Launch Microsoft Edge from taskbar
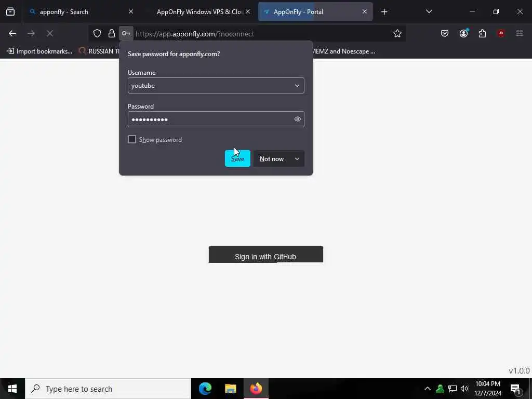The image size is (532, 399). (205, 389)
